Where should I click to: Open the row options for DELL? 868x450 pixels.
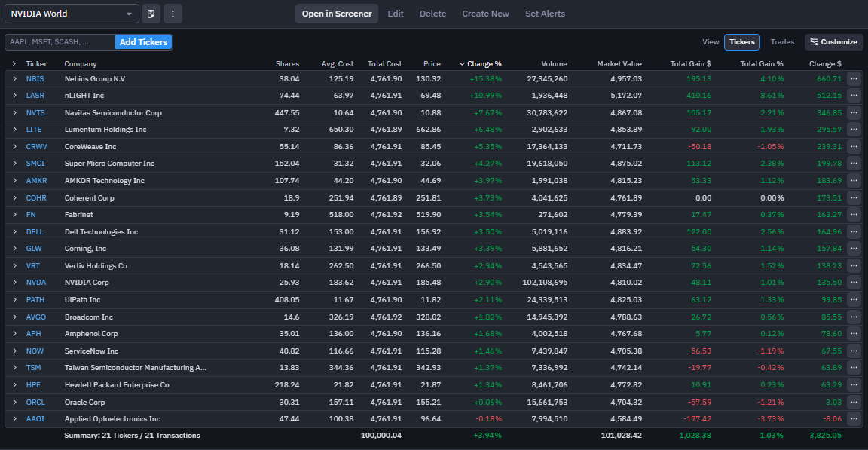click(854, 231)
